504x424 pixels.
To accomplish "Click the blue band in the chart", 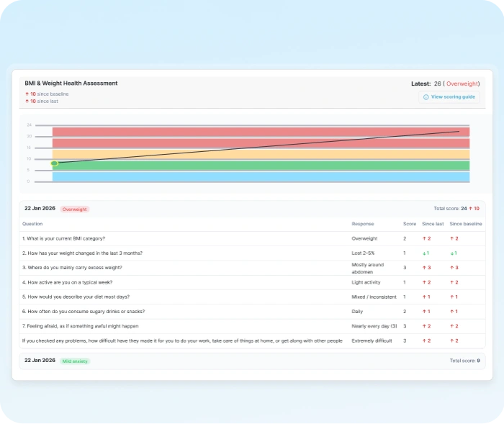I will [261, 176].
